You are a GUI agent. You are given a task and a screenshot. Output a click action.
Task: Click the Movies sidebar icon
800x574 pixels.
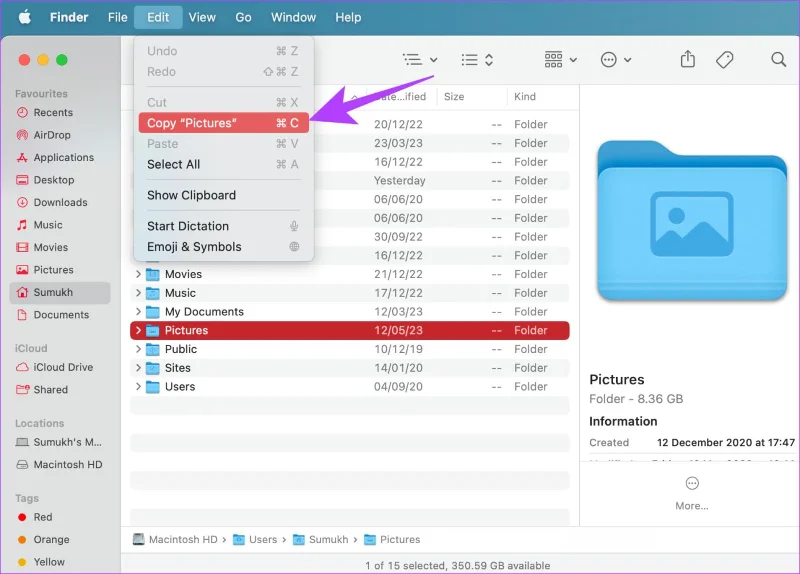[x=22, y=247]
